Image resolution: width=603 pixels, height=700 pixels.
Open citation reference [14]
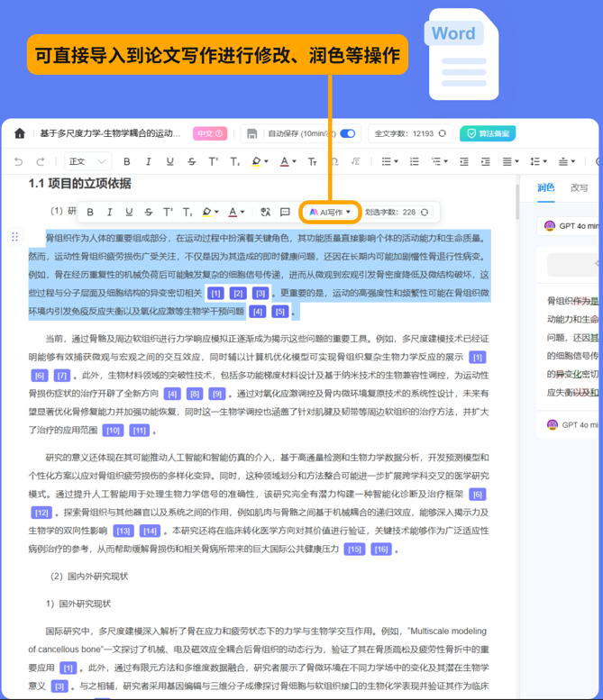[x=151, y=532]
